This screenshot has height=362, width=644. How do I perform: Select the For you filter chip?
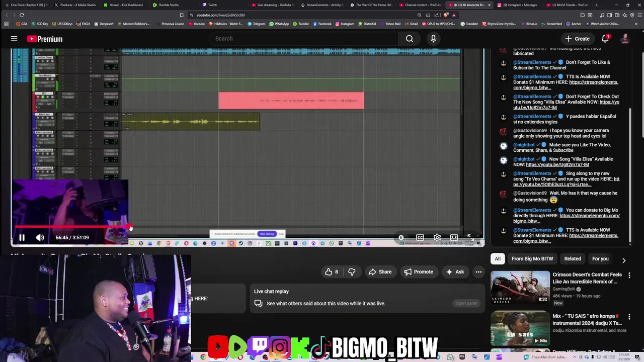click(x=600, y=259)
